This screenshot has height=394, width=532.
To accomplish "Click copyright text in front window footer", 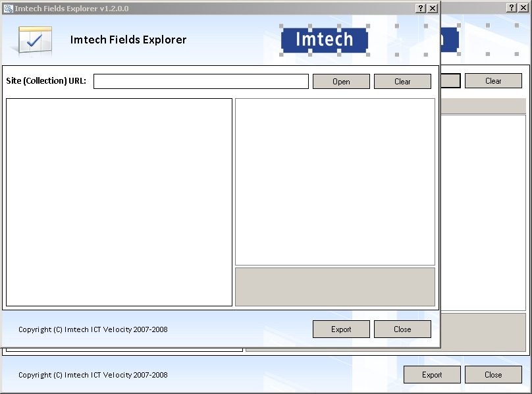I will (93, 329).
